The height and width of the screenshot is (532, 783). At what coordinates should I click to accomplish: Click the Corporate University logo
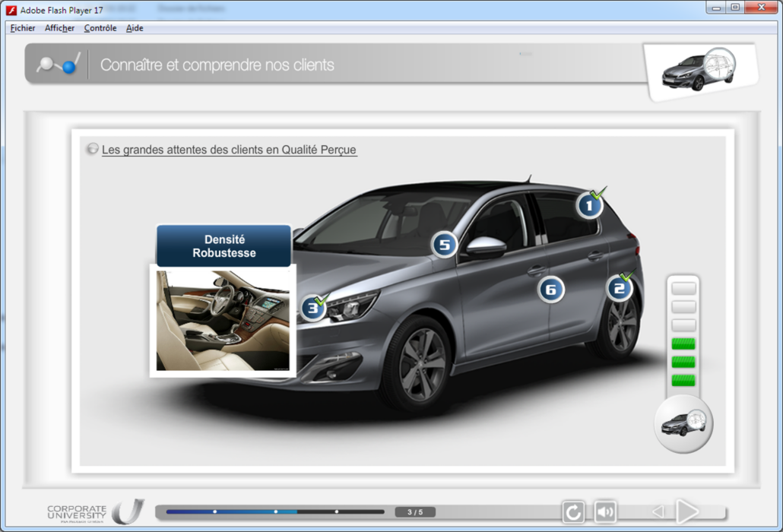coord(95,512)
